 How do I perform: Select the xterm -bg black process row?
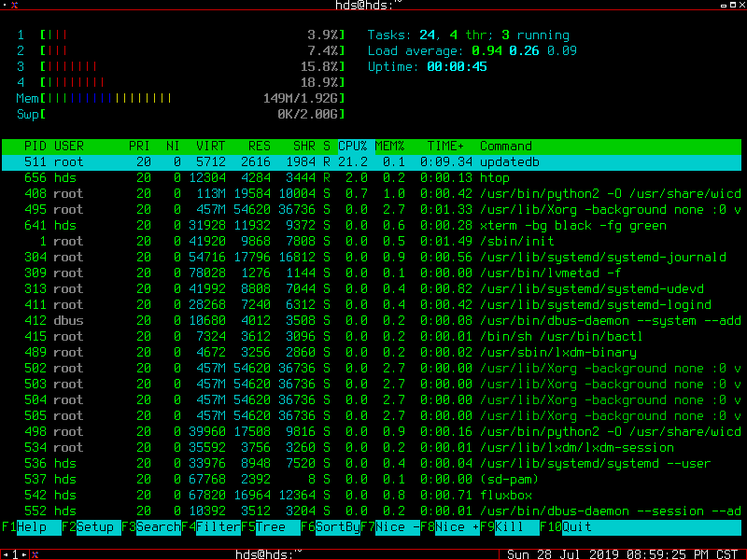point(372,226)
